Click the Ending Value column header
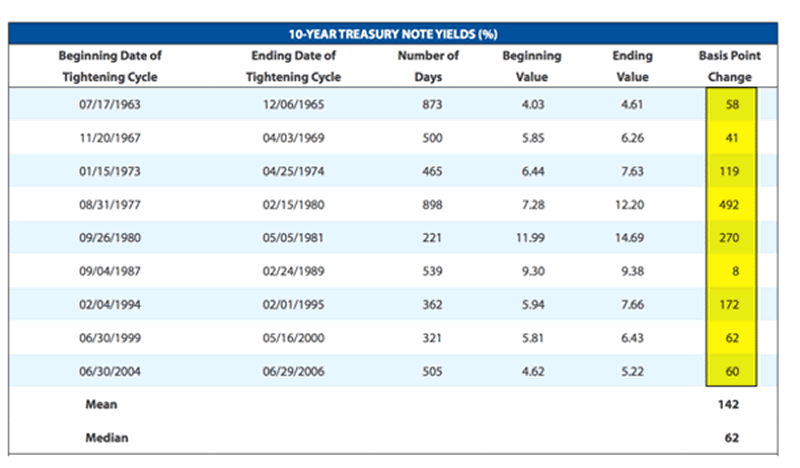 (x=632, y=66)
